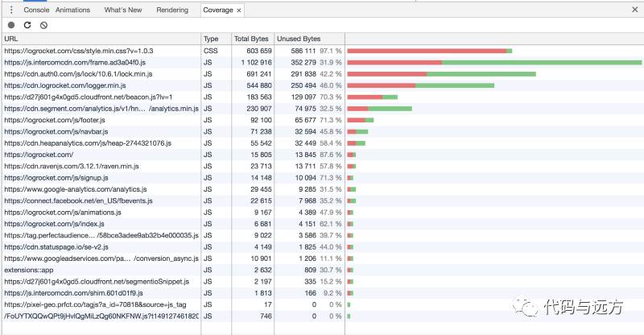Select the Coverage tab
Image resolution: width=644 pixels, height=335 pixels.
tap(217, 10)
